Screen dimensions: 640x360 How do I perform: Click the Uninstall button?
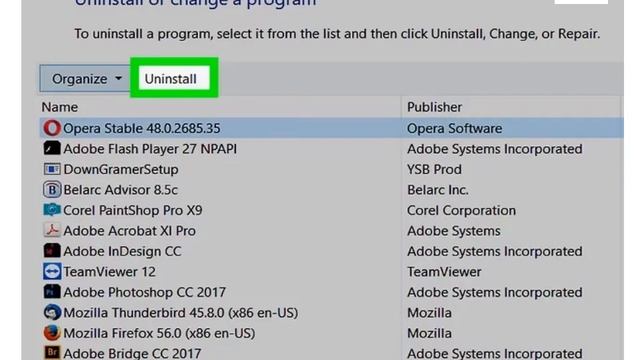coord(174,78)
